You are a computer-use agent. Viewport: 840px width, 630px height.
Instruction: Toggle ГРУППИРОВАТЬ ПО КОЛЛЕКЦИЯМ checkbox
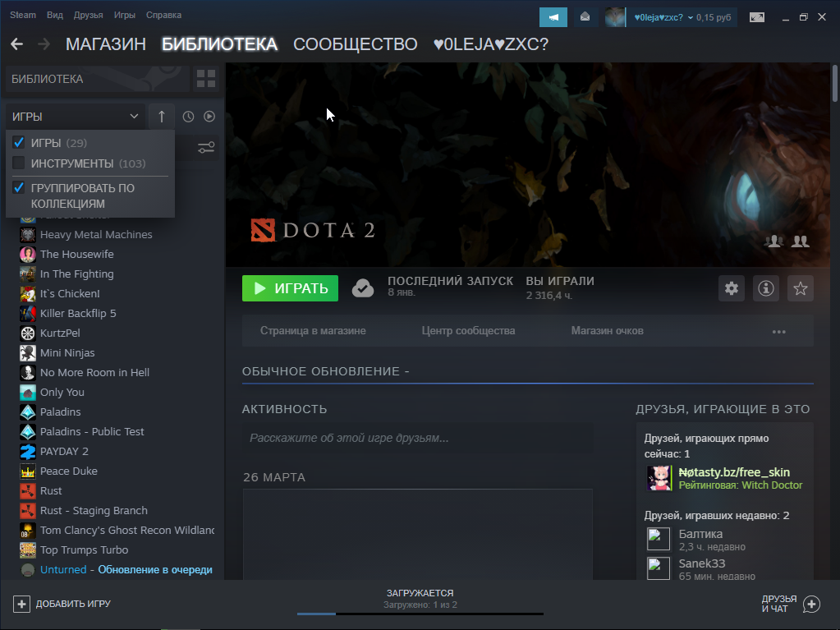pos(19,188)
